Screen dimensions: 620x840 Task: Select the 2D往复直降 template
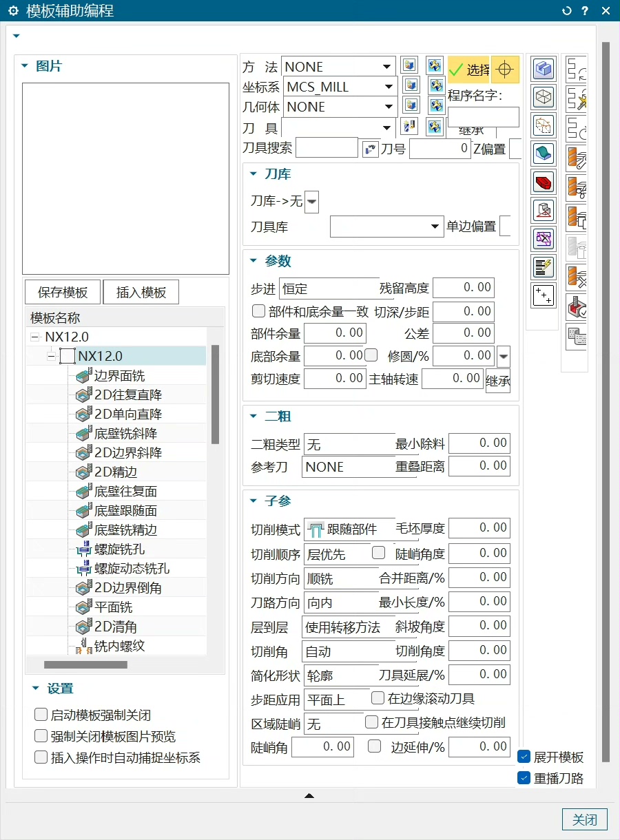pos(128,395)
